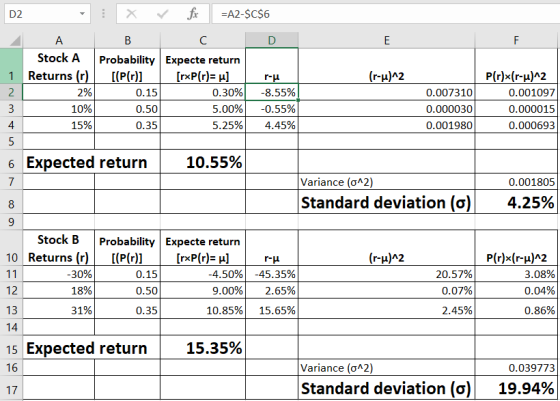Select cell showing 0.000693
This screenshot has width=560, height=401.
(516, 125)
